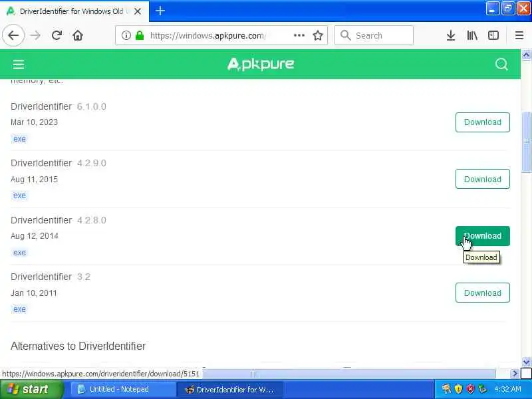Click the Apkpure search magnifier icon
Viewport: 532px width, 399px height.
click(x=501, y=64)
